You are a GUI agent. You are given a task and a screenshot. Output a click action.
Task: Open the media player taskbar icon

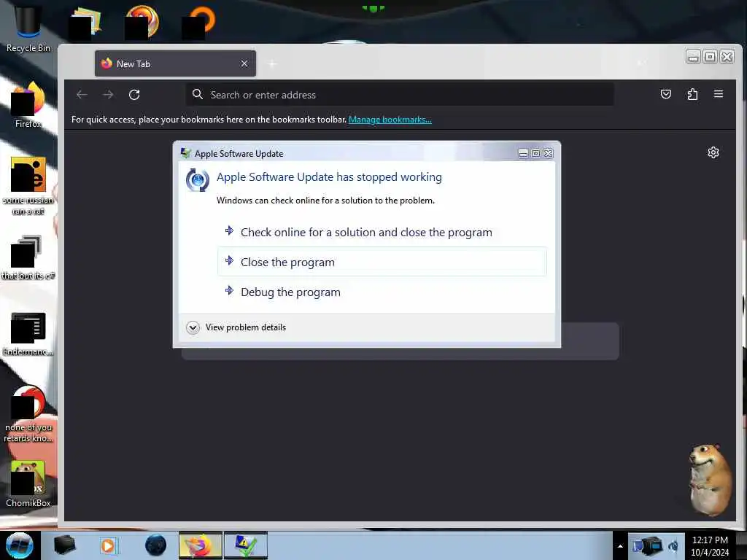[x=109, y=545]
